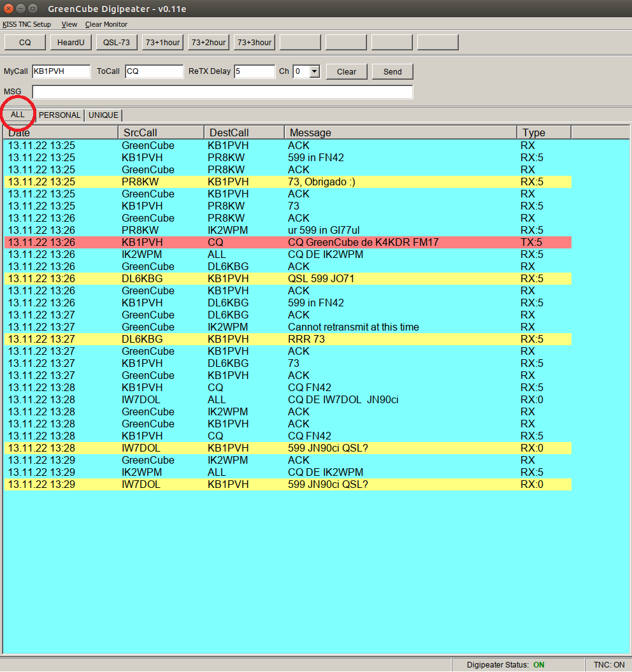This screenshot has height=672, width=632.
Task: Click the first blank macro button after 73+3hour
Action: point(300,43)
